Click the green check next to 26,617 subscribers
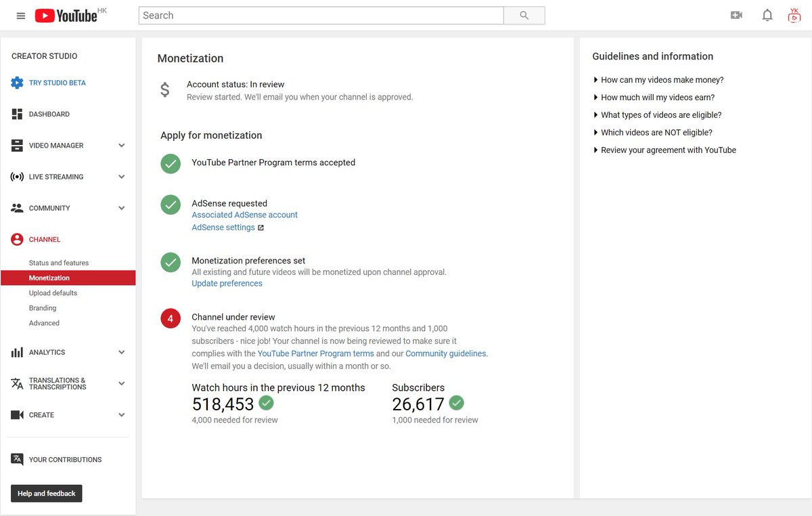Viewport: 812px width, 516px height. pos(457,403)
